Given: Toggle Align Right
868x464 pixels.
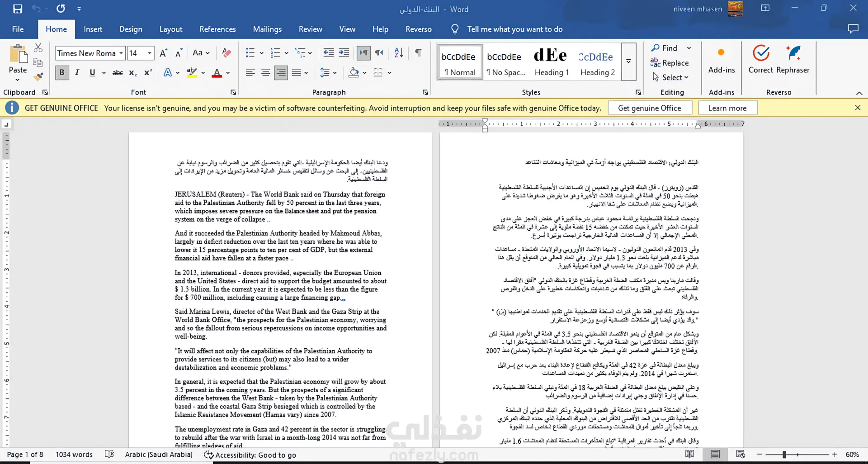Looking at the screenshot, I should pos(281,72).
